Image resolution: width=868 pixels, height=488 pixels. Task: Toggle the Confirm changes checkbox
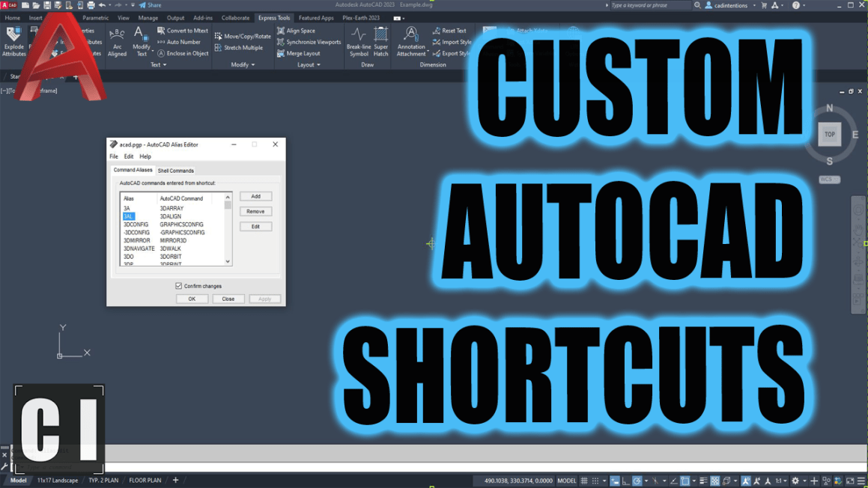(178, 286)
